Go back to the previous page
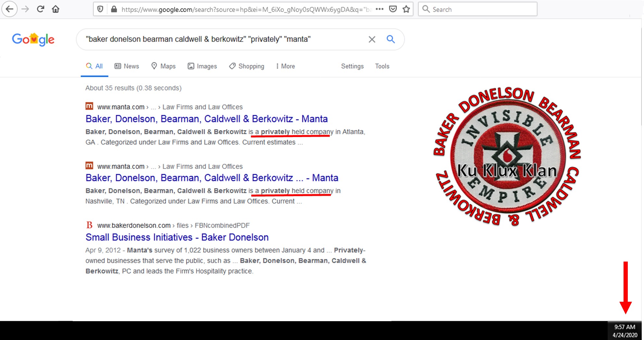644x340 pixels. pyautogui.click(x=9, y=9)
